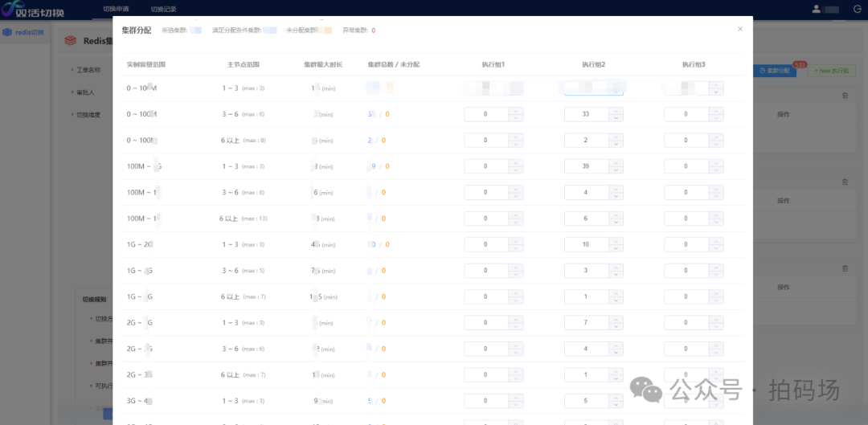Click 执行组1 input in the (max : 5) row
The height and width of the screenshot is (425, 868).
486,271
